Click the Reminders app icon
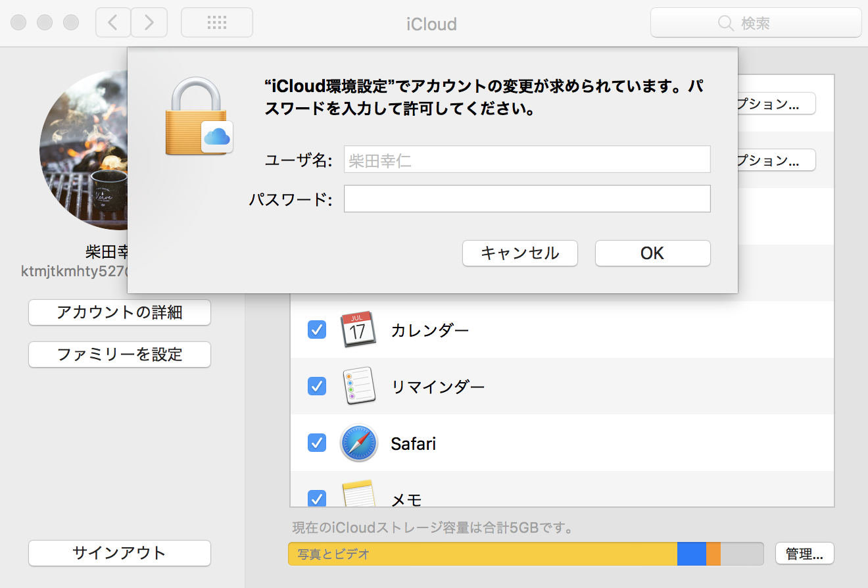 click(359, 386)
